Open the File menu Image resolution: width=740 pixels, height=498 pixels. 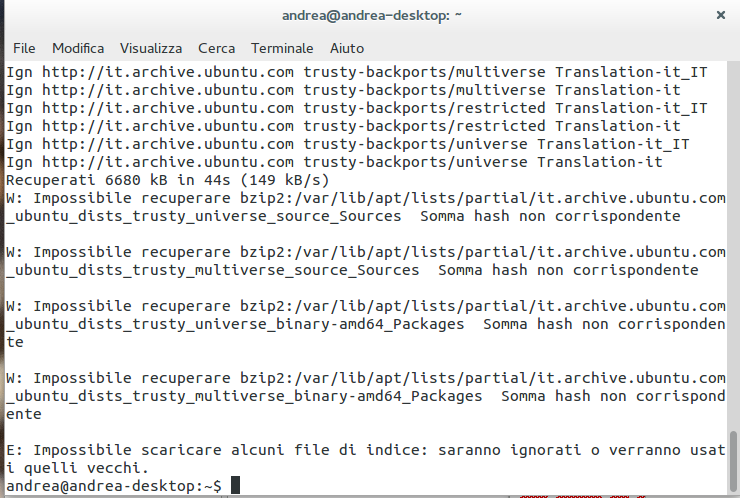coord(24,48)
